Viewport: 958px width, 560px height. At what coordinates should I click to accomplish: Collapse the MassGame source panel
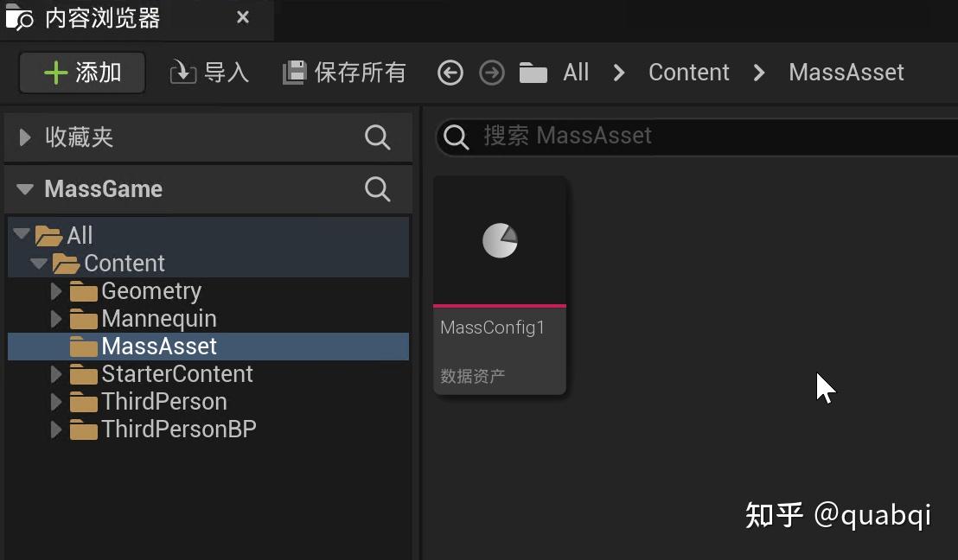23,188
